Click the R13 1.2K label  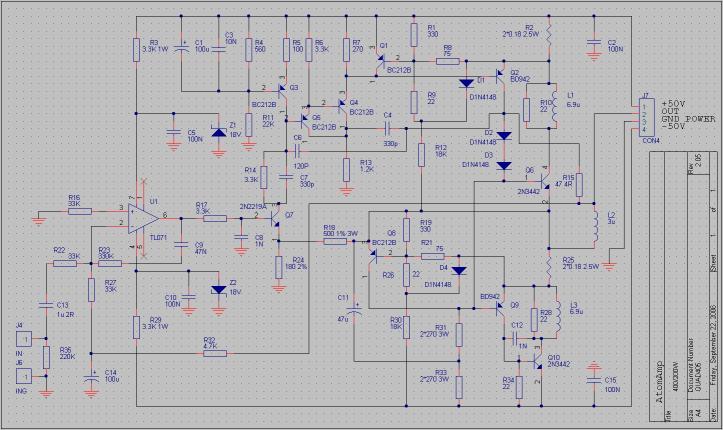(367, 166)
